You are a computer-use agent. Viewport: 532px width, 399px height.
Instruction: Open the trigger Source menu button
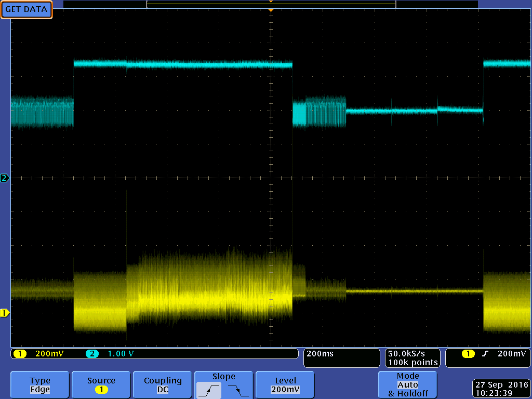click(101, 385)
